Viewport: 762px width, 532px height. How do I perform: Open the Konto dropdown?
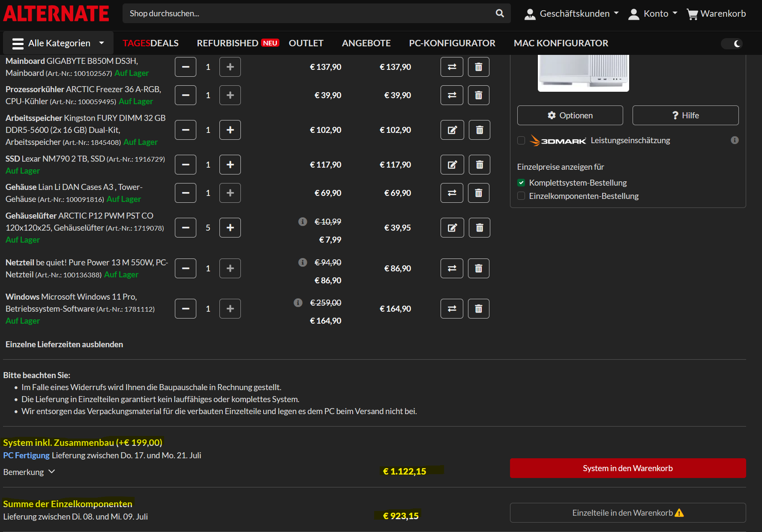[653, 14]
